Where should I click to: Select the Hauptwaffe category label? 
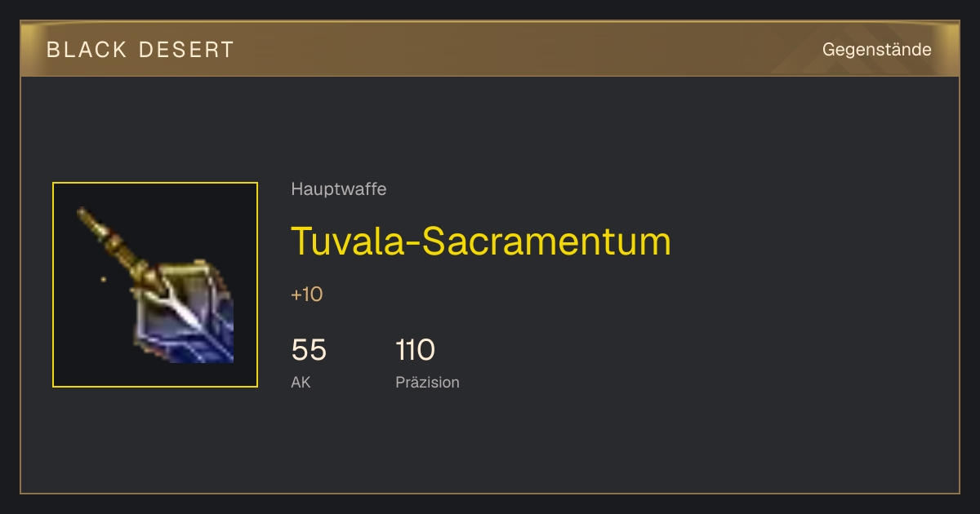tap(339, 189)
